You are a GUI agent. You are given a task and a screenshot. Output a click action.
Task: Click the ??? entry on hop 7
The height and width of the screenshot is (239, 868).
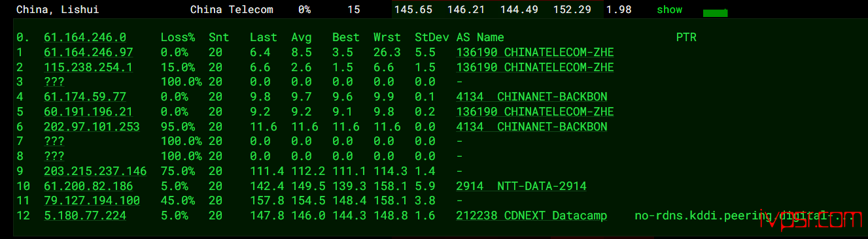[54, 141]
